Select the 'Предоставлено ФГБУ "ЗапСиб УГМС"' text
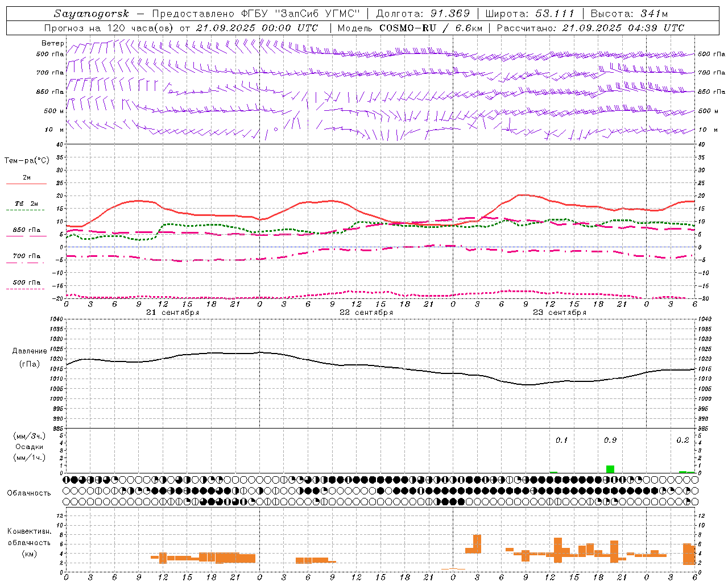 [256, 14]
